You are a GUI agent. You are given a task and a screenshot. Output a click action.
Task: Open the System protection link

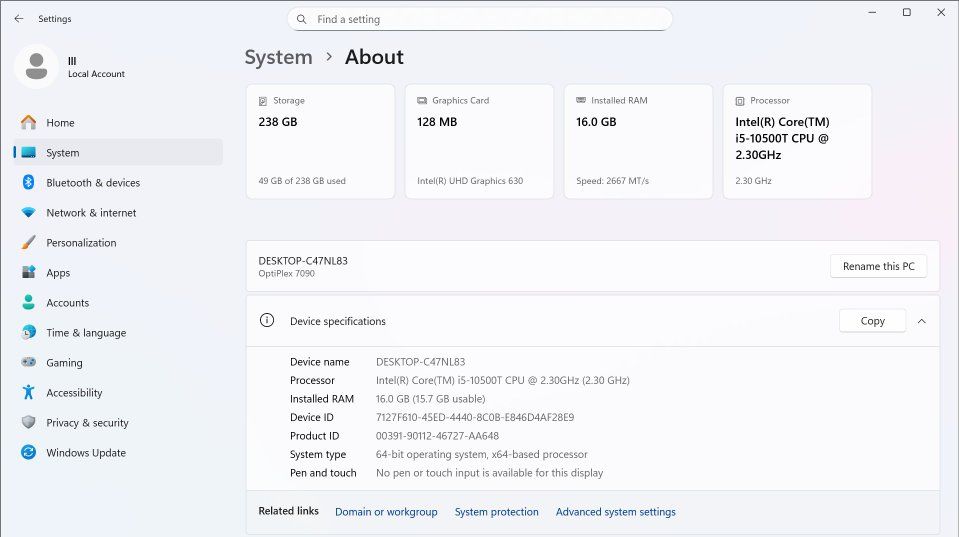click(x=496, y=512)
